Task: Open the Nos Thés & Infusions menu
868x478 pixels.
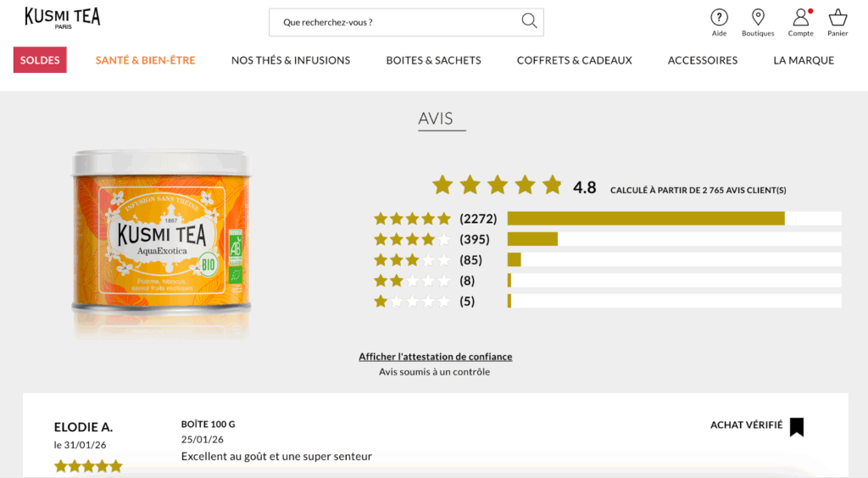Action: pyautogui.click(x=291, y=60)
